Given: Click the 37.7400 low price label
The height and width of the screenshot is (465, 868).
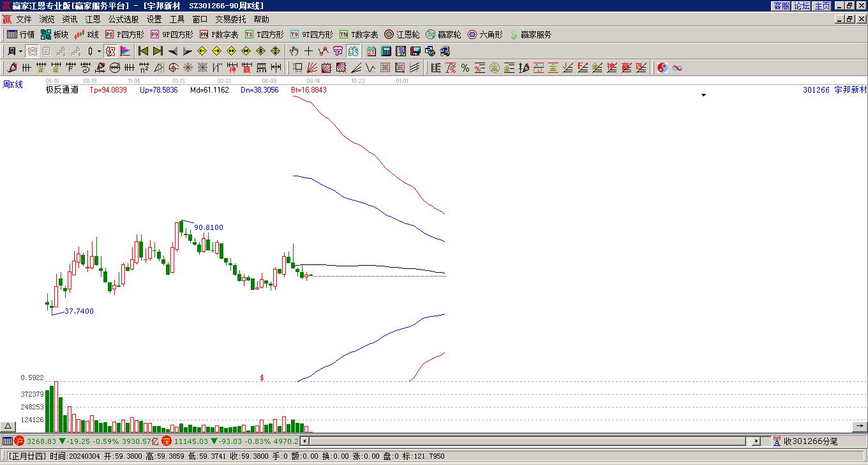Looking at the screenshot, I should click(x=79, y=311).
